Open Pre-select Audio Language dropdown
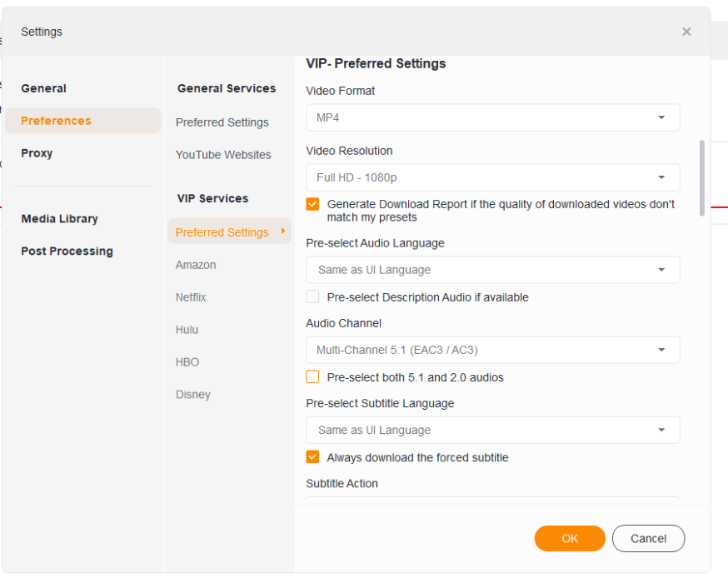Screen dimensions: 728x583 (x=492, y=270)
